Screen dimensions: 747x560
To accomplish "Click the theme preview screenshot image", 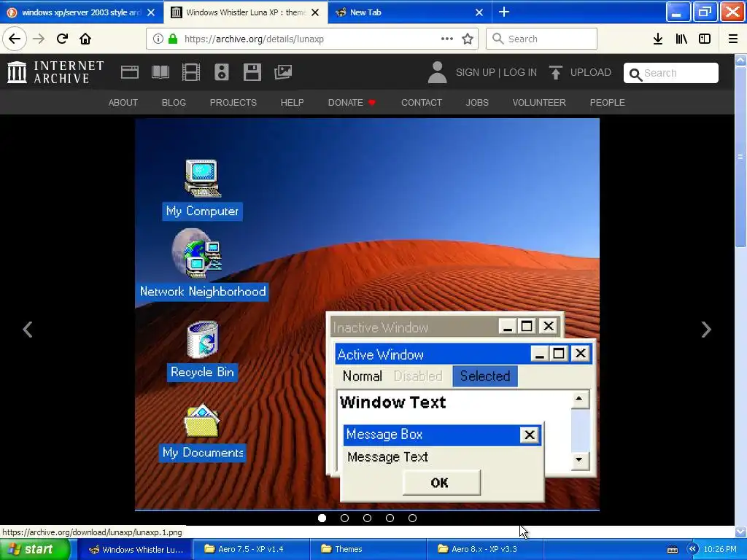I will coord(368,314).
